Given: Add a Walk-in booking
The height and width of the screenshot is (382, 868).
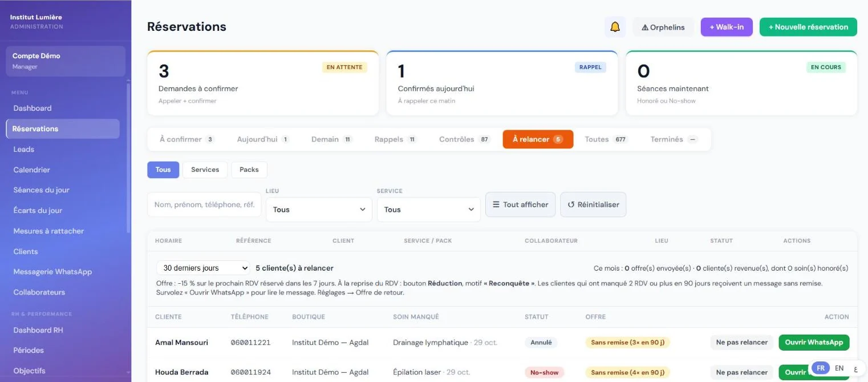Looking at the screenshot, I should [x=727, y=27].
